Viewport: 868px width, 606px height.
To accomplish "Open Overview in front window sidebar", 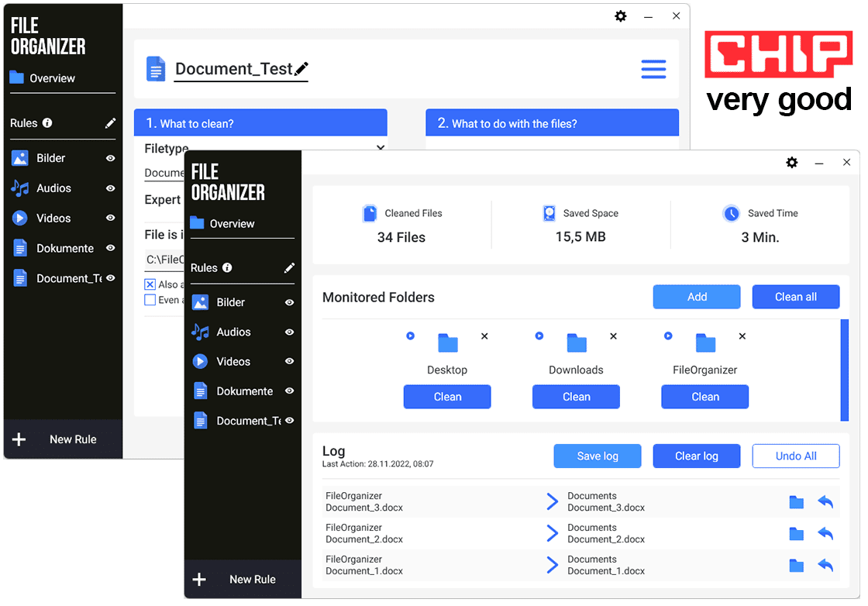I will pyautogui.click(x=222, y=224).
